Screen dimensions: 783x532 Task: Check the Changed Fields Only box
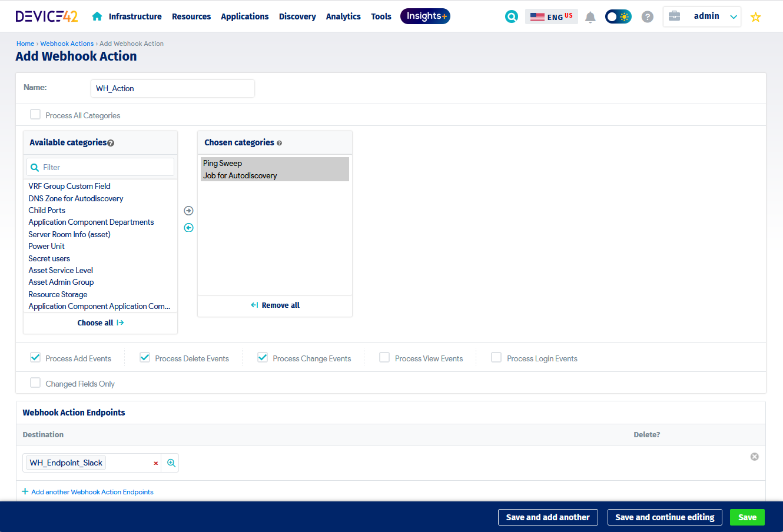(36, 383)
